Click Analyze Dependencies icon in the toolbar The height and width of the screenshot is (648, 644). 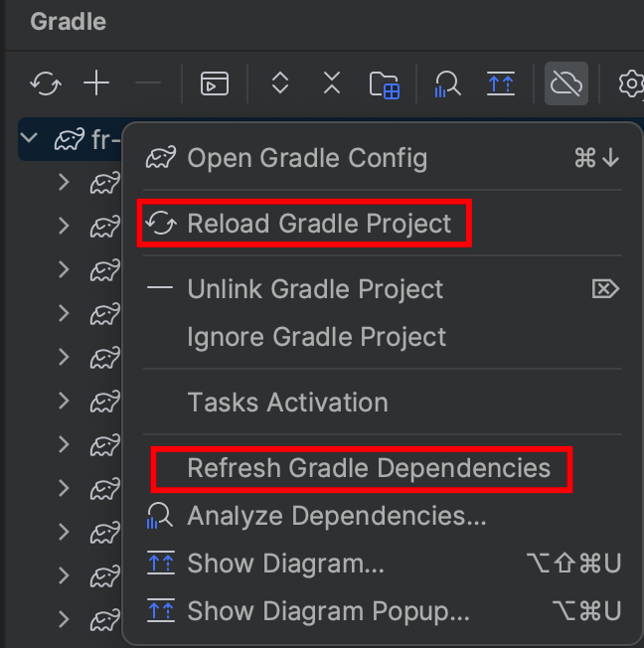[x=447, y=84]
